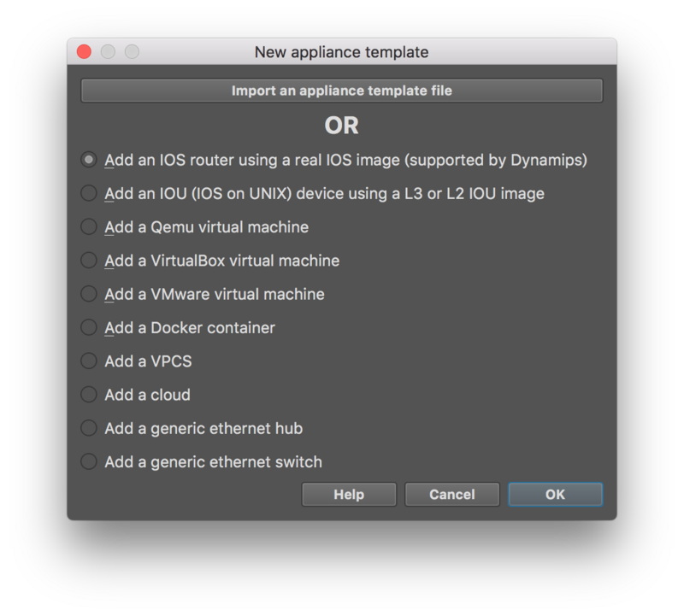Confirm with the OK button
The image size is (684, 616).
[555, 494]
